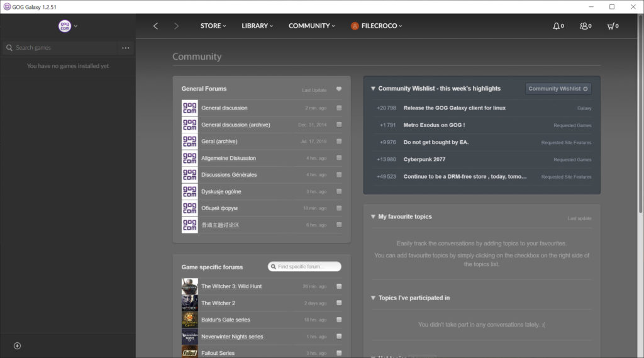
Task: Tick checkbox for Dyskusje ogólne forum
Action: point(339,191)
